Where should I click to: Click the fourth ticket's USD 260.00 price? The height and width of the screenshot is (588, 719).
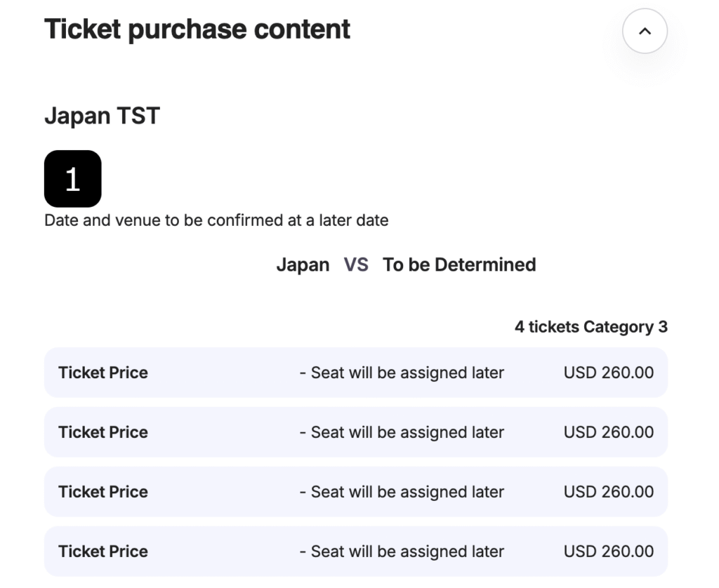pyautogui.click(x=608, y=552)
